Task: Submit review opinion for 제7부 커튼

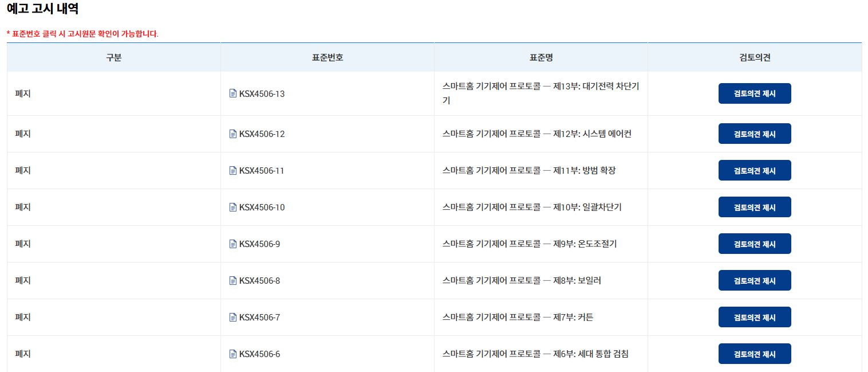Action: click(754, 317)
